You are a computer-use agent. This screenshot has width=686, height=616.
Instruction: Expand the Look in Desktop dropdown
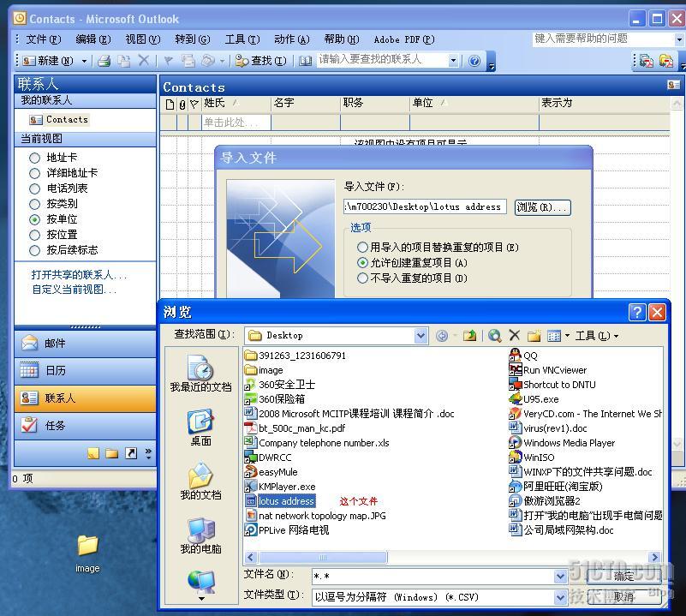coord(421,336)
